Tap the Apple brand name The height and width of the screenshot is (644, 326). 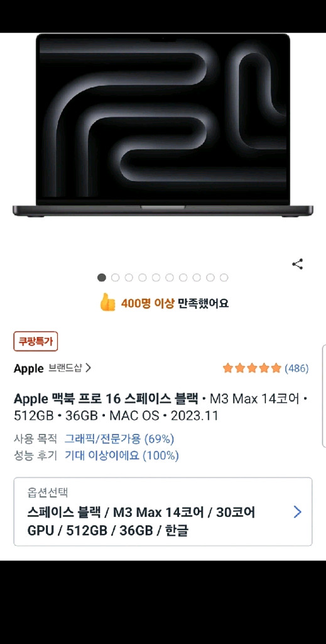29,369
